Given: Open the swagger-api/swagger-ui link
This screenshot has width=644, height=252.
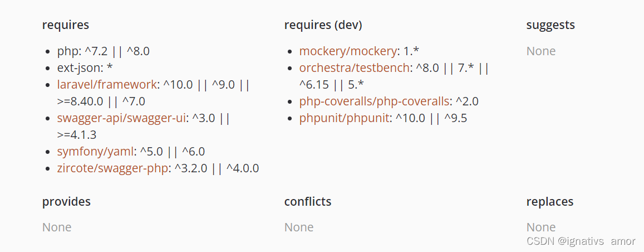Looking at the screenshot, I should point(122,118).
